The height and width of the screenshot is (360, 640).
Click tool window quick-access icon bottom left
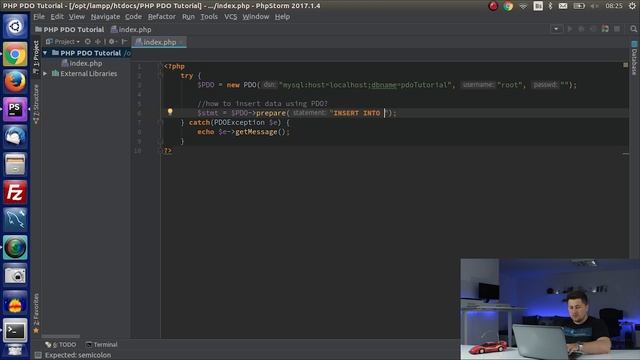(x=38, y=356)
